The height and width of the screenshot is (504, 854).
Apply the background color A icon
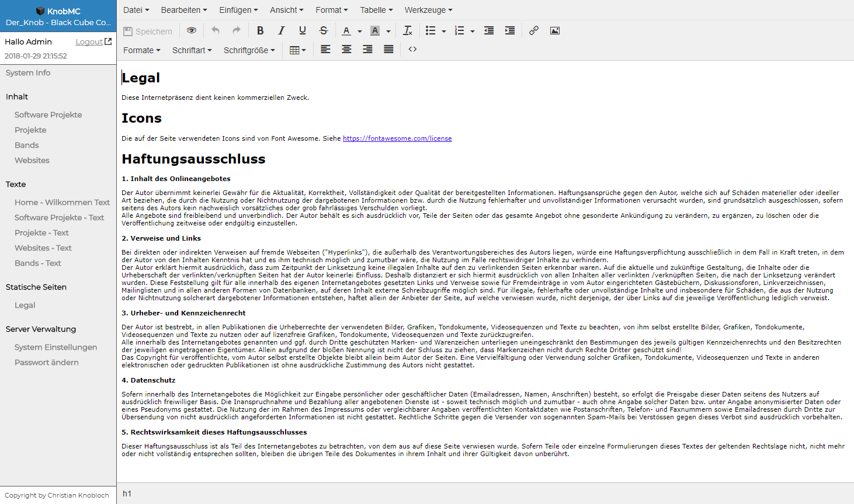[375, 30]
